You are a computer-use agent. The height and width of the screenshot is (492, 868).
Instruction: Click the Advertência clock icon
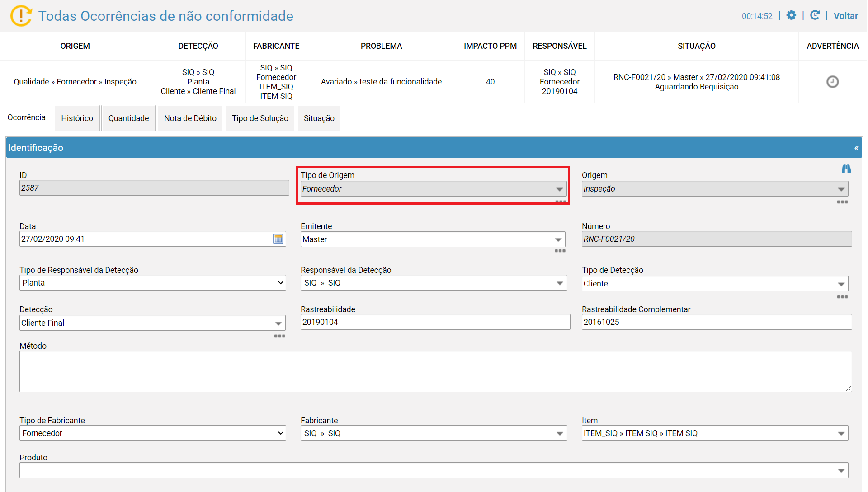click(x=832, y=82)
